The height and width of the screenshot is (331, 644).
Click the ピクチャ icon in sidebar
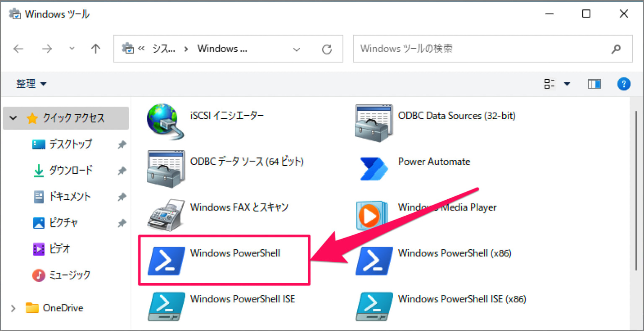point(39,223)
